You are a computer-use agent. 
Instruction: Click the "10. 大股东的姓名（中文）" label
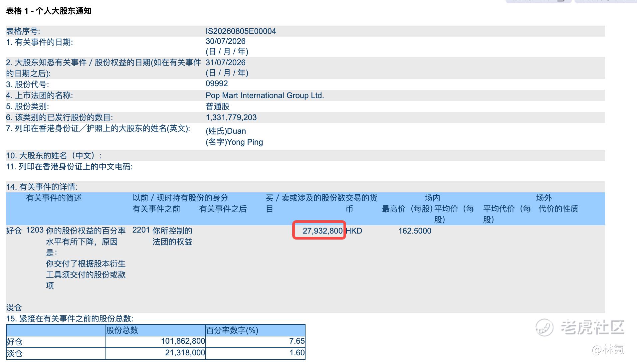pos(54,156)
